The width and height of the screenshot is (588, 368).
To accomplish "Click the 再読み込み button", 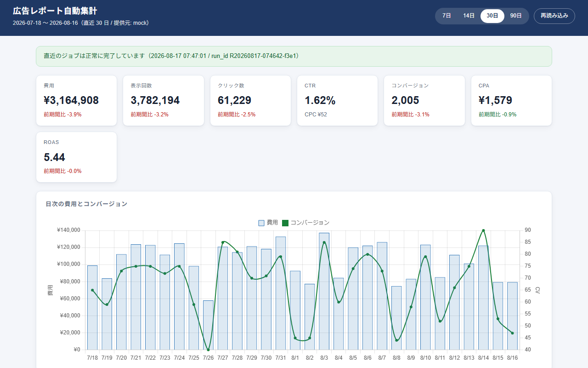I will pos(554,16).
